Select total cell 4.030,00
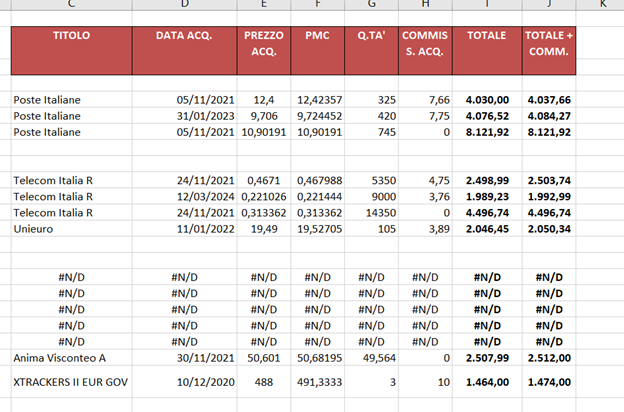624x412 pixels. click(487, 100)
